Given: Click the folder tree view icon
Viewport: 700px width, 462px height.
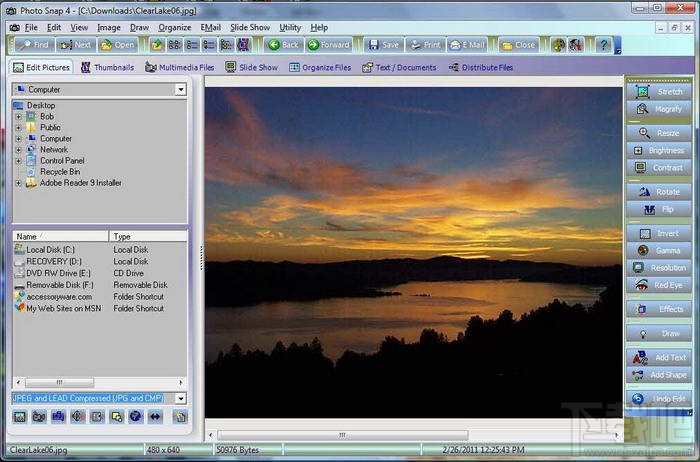Looking at the screenshot, I should tap(226, 45).
